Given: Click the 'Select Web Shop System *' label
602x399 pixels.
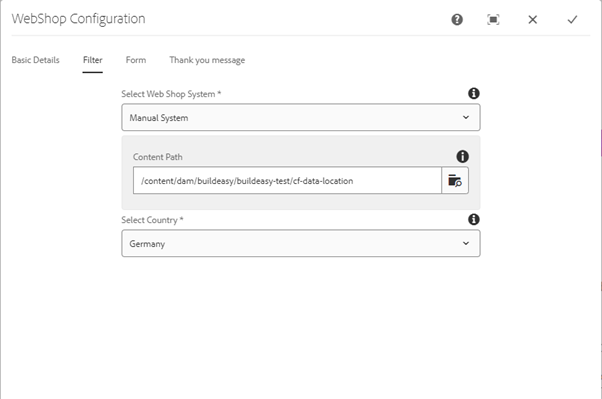Looking at the screenshot, I should pyautogui.click(x=171, y=94).
